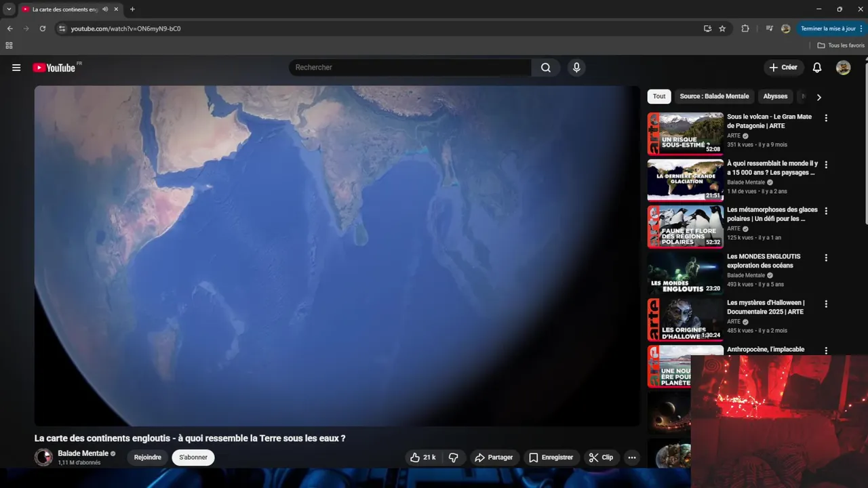Like the video with thumbs up

423,457
